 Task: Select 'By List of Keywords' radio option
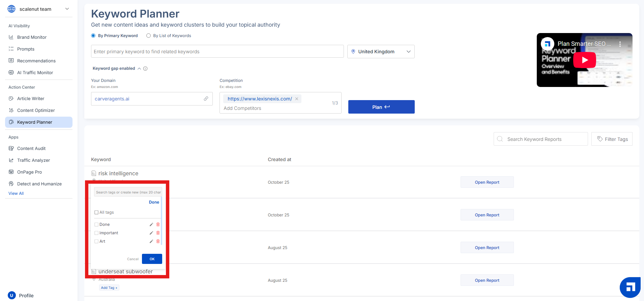(x=148, y=36)
